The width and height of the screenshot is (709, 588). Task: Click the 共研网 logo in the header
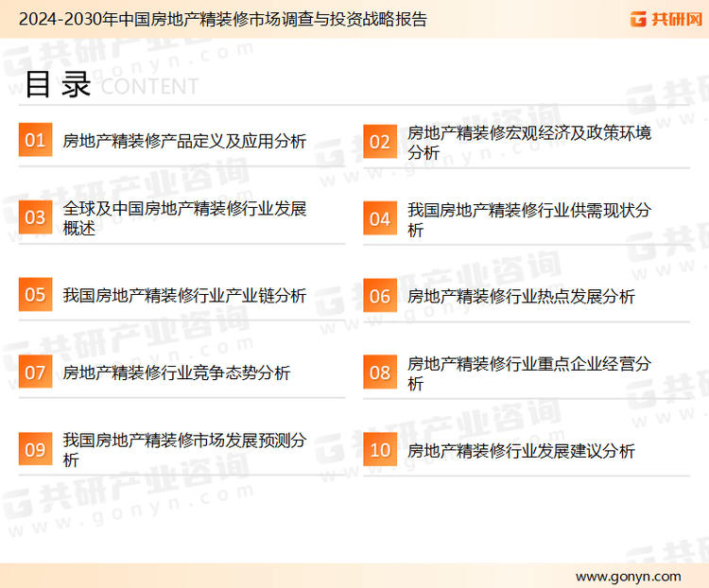(x=666, y=19)
